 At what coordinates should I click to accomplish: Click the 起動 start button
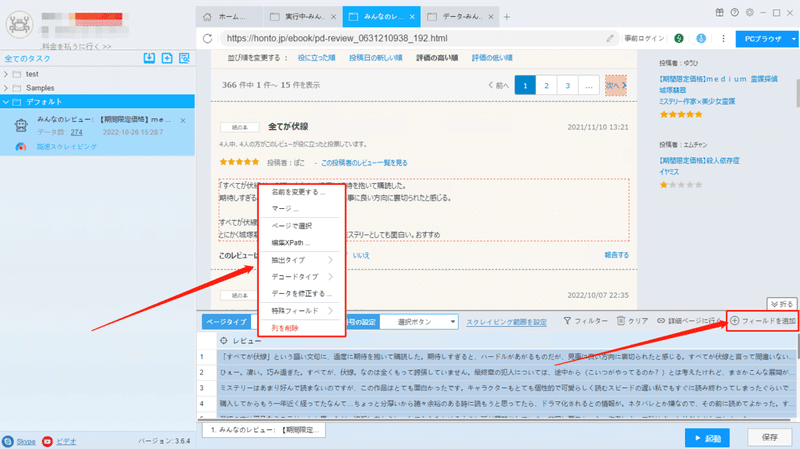click(x=707, y=438)
